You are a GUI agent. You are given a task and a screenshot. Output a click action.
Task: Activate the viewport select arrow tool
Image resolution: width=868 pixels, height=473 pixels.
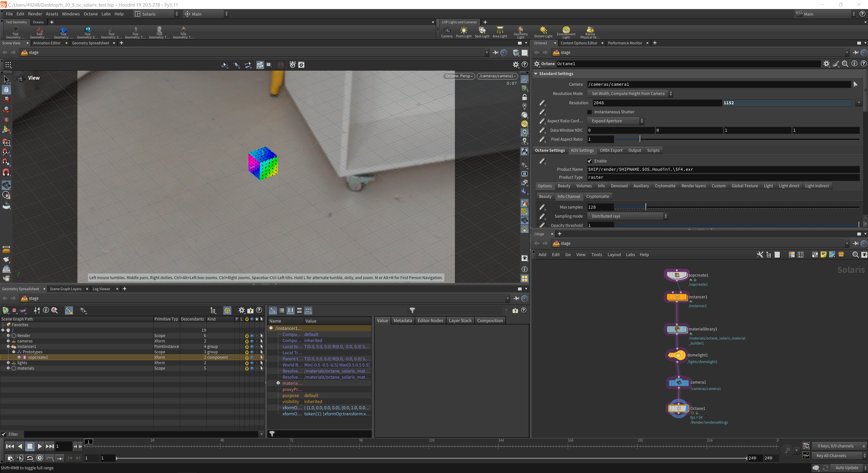pos(6,79)
